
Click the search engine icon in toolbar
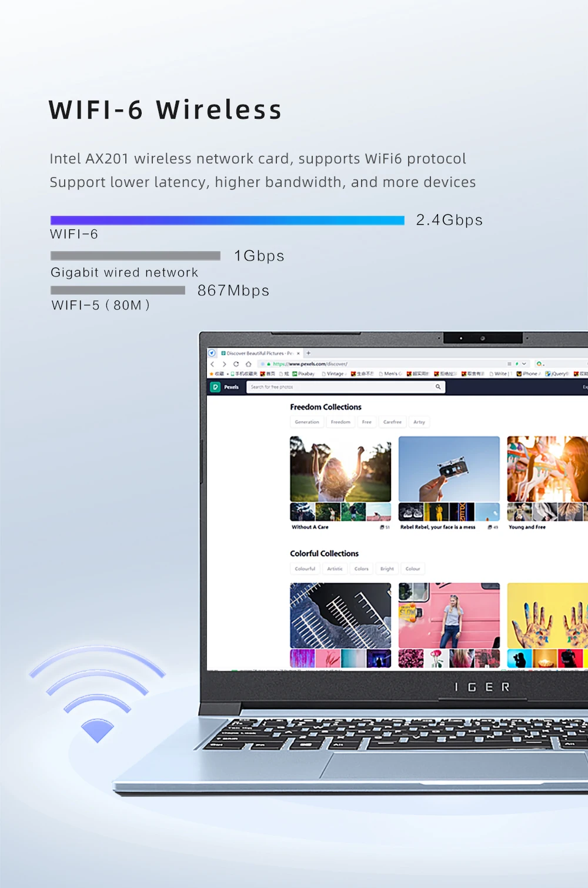[x=539, y=364]
